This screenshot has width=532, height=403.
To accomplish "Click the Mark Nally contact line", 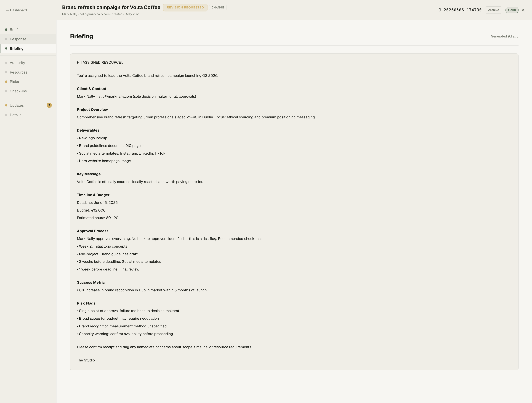I will pos(136,96).
